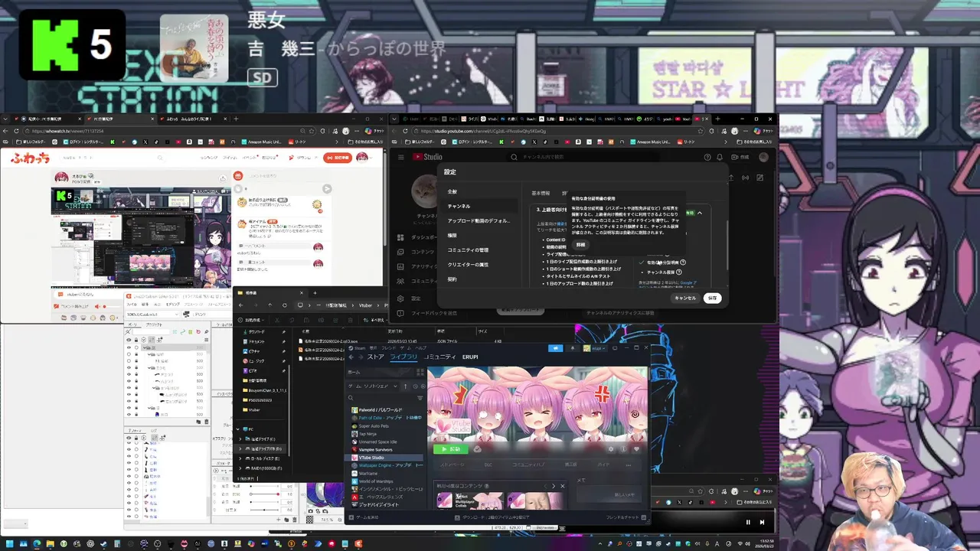Open the Steam announcements megaphone button
Image resolution: width=980 pixels, height=551 pixels.
click(x=556, y=348)
